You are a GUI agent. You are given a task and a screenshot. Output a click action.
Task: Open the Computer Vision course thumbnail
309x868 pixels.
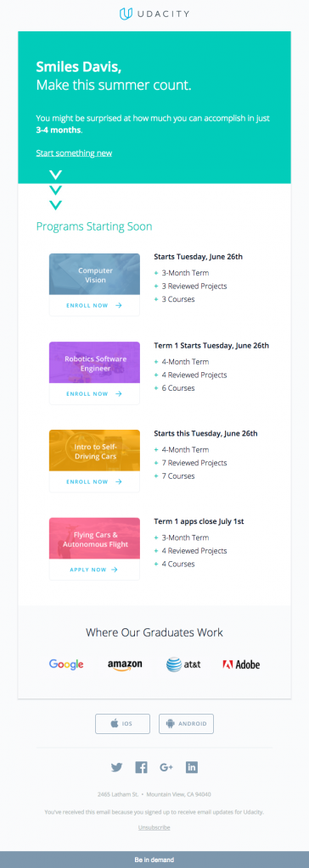(94, 275)
